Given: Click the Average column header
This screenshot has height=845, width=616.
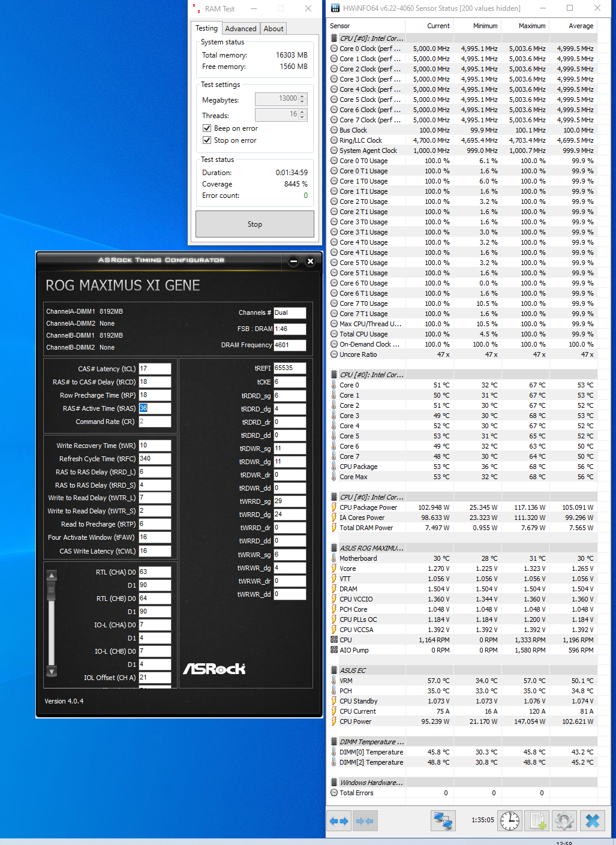Looking at the screenshot, I should [573, 26].
